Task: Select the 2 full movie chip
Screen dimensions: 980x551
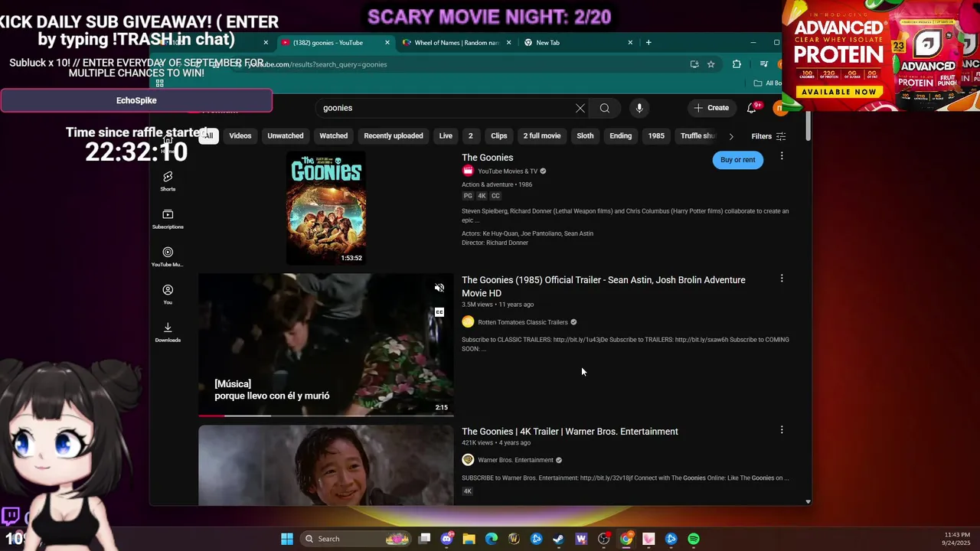Action: (x=542, y=136)
